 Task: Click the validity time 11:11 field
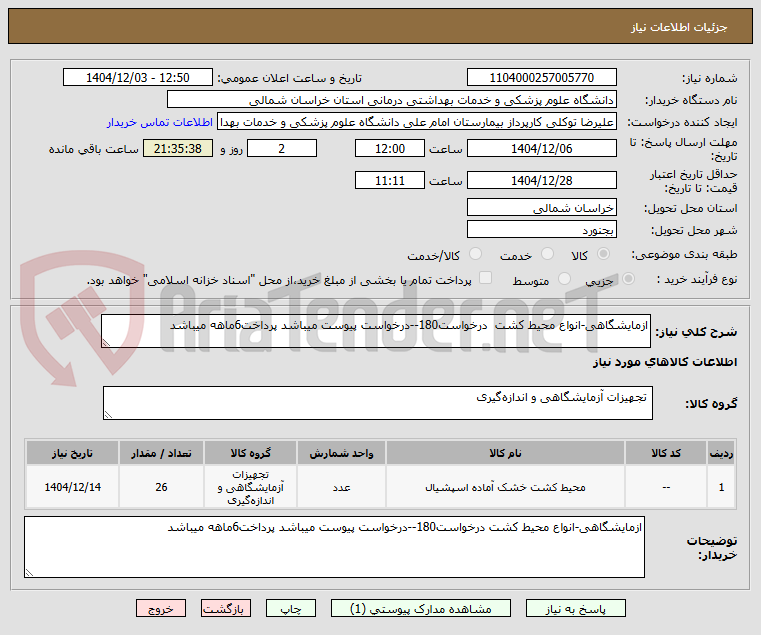coord(390,181)
